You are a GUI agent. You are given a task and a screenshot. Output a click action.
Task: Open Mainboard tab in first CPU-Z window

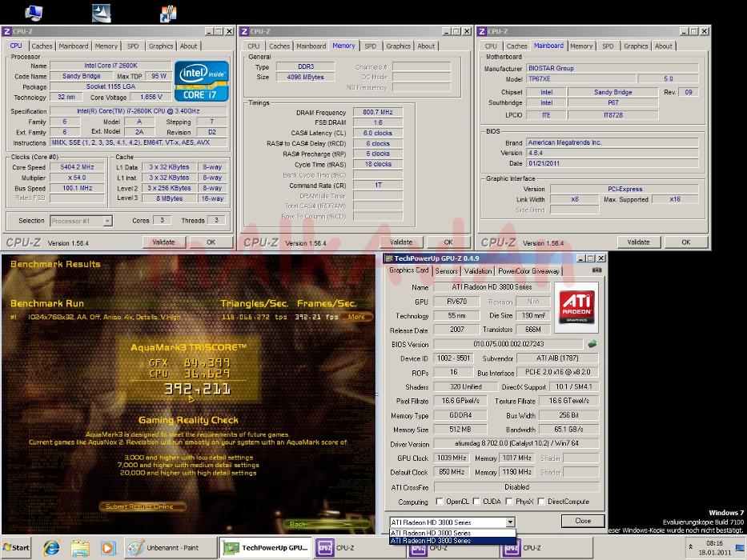[74, 46]
